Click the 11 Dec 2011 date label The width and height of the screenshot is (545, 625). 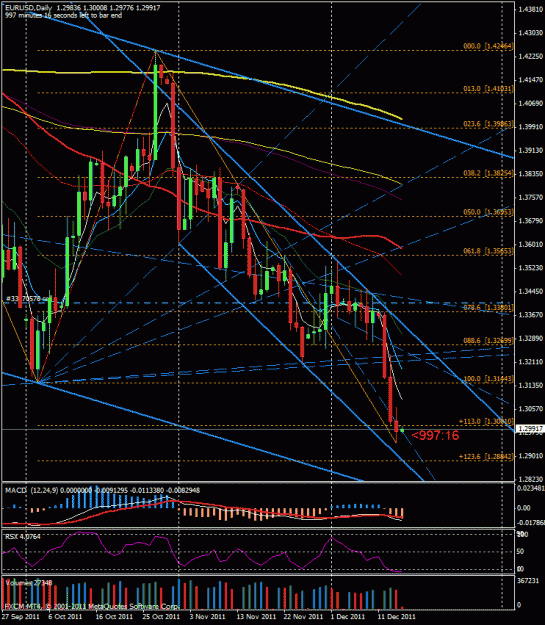397,616
